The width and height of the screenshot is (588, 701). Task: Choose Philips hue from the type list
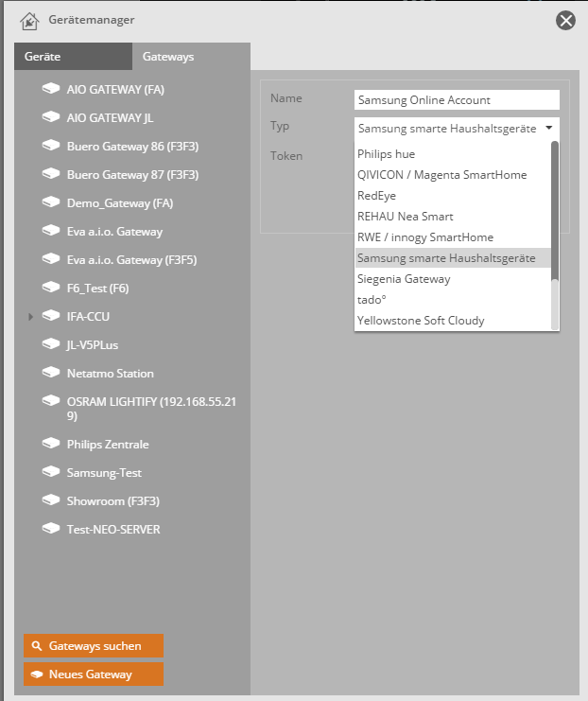click(x=387, y=154)
